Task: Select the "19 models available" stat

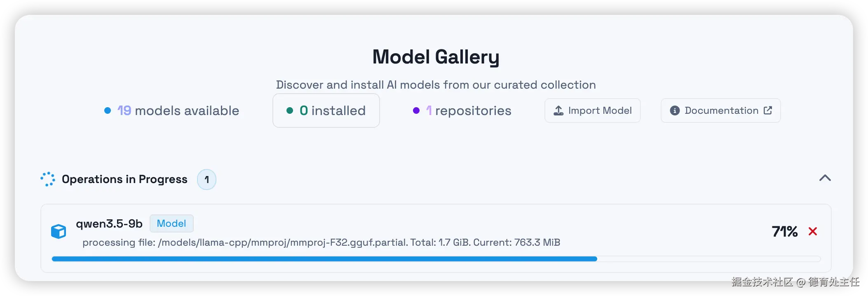Action: pos(178,110)
